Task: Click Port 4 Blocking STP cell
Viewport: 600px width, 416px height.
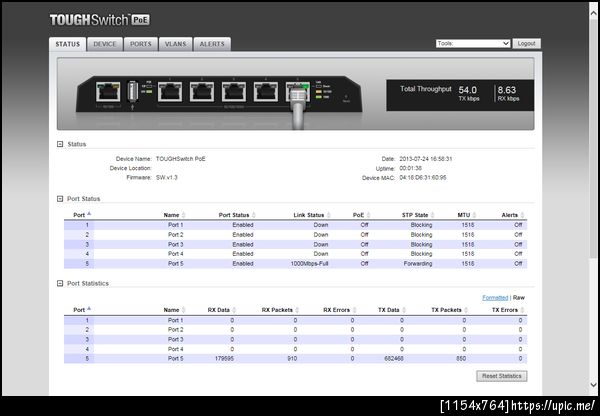Action: click(421, 254)
